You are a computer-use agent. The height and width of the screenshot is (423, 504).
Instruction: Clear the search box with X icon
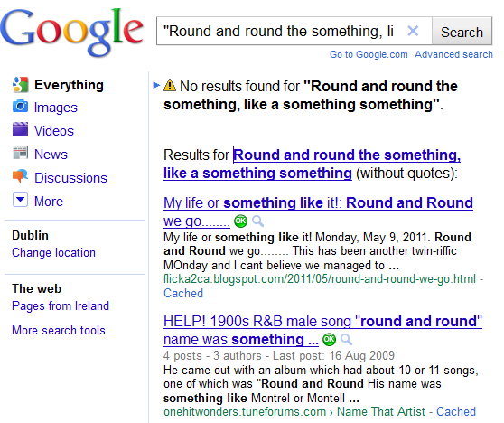click(x=413, y=31)
